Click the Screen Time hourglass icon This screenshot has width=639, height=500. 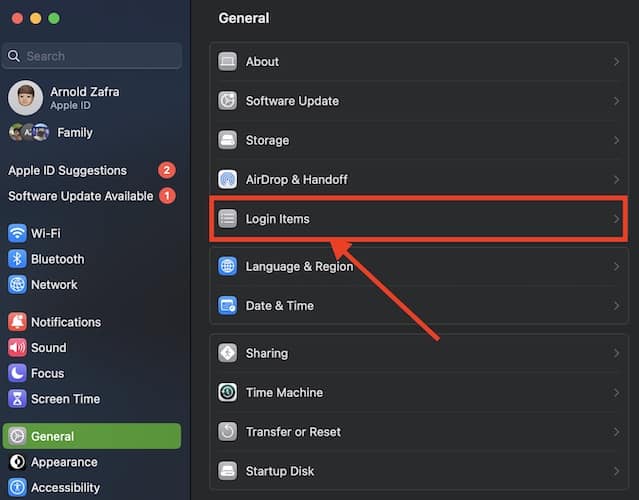pos(17,399)
